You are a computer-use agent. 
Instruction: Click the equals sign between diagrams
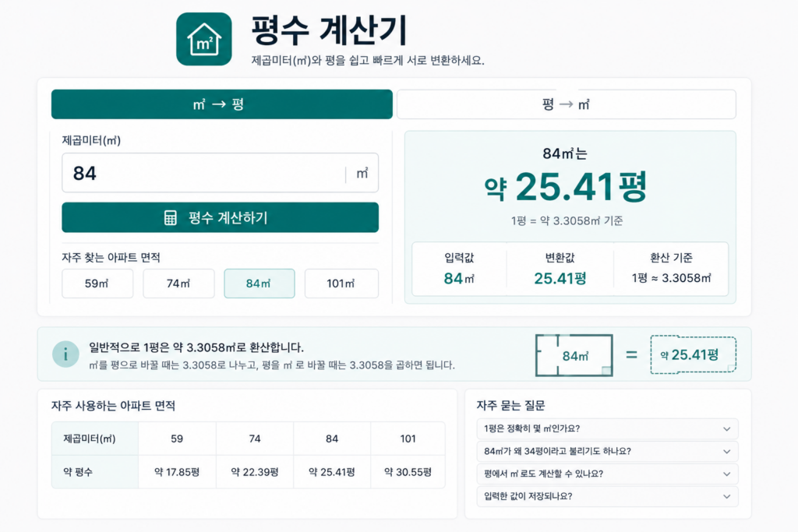(631, 354)
